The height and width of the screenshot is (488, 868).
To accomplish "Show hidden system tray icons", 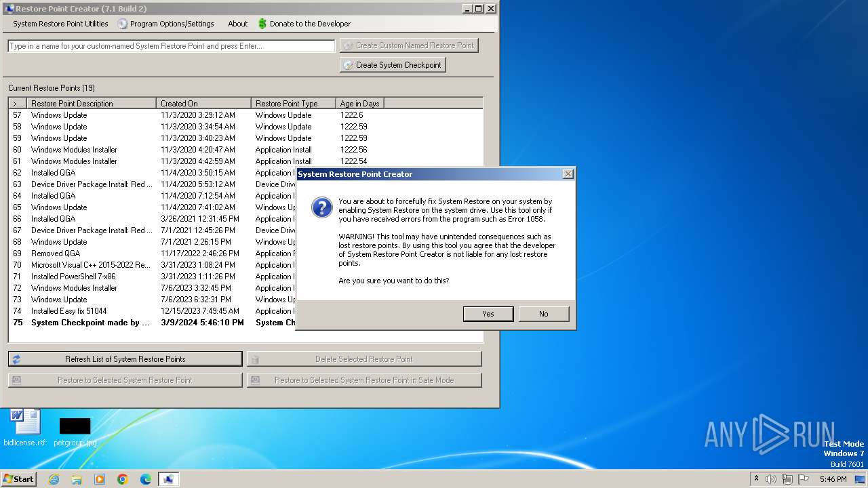I will click(756, 479).
